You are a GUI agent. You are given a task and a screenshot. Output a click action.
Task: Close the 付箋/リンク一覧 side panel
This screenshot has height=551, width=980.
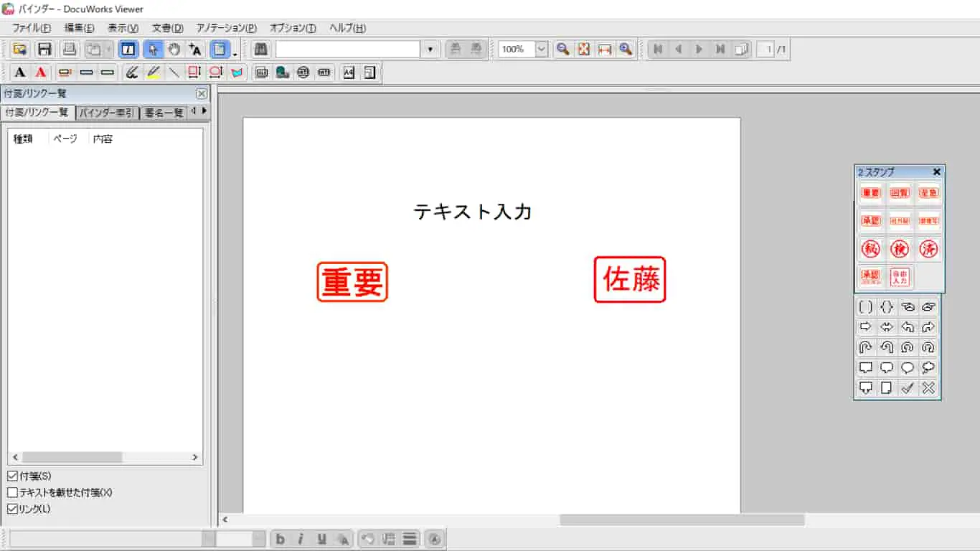202,93
